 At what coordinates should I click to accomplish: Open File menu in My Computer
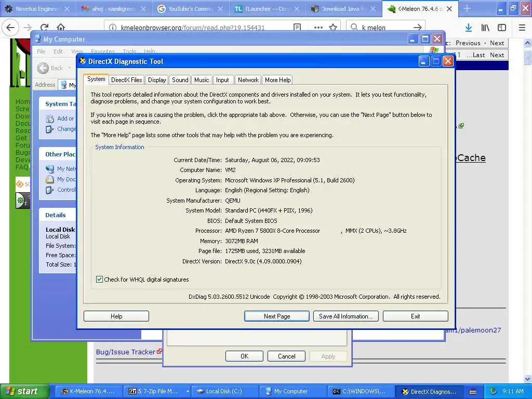point(41,51)
